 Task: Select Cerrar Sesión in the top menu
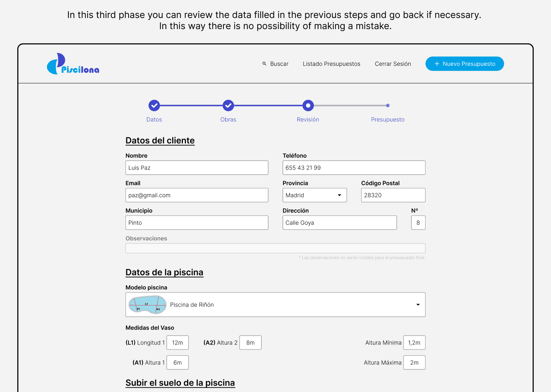click(393, 64)
